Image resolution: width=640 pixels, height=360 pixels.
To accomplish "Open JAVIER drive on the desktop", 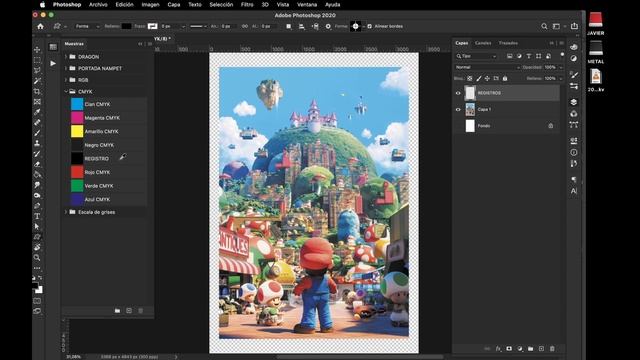I will coord(596,23).
